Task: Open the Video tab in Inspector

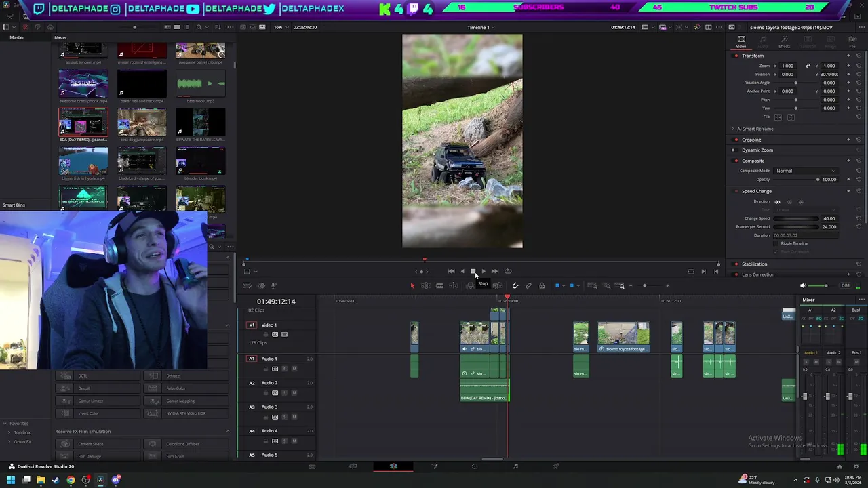Action: point(741,42)
